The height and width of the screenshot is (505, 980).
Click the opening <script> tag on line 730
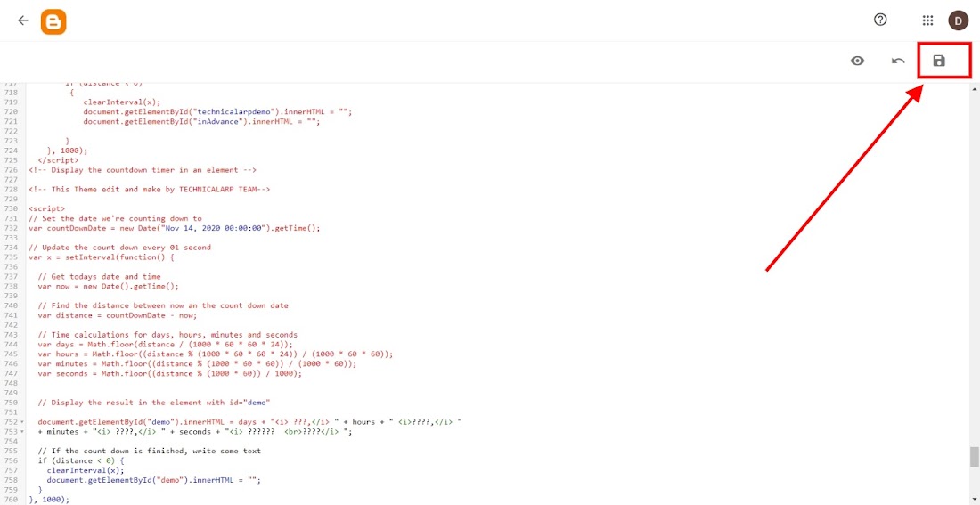coord(47,208)
